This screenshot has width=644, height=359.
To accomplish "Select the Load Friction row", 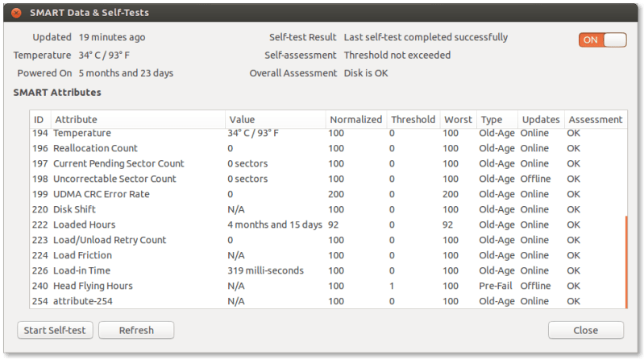I will 328,255.
